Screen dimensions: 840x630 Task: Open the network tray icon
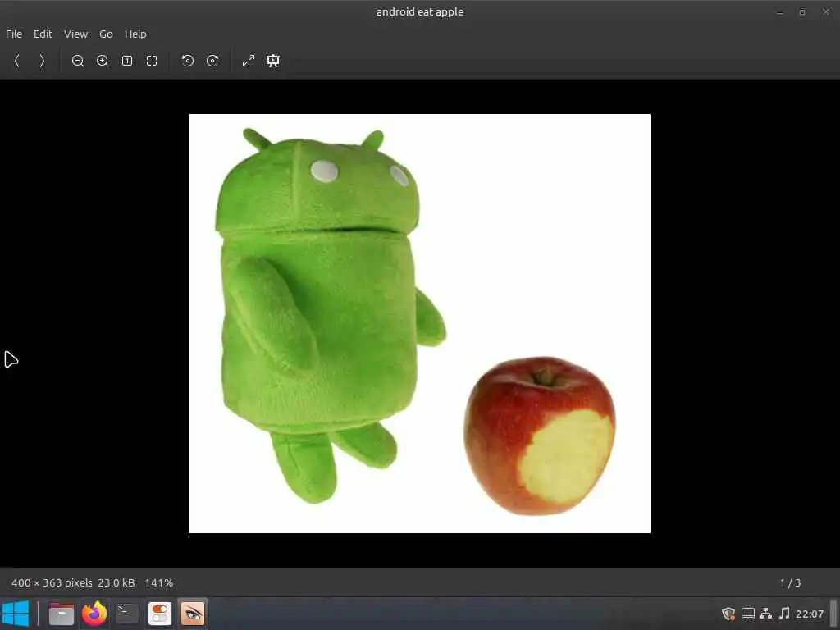[x=766, y=614]
